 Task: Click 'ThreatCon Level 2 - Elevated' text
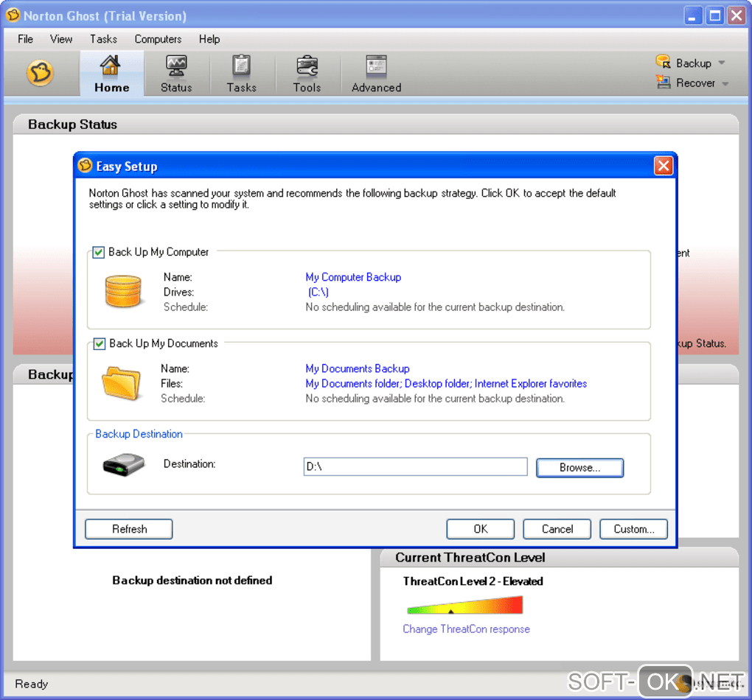(x=473, y=581)
